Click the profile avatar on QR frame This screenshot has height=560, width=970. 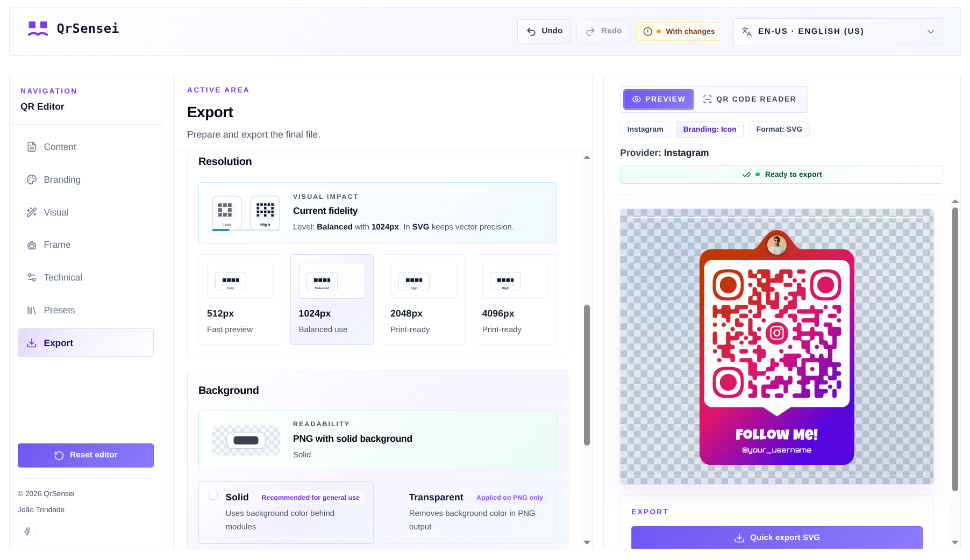777,245
